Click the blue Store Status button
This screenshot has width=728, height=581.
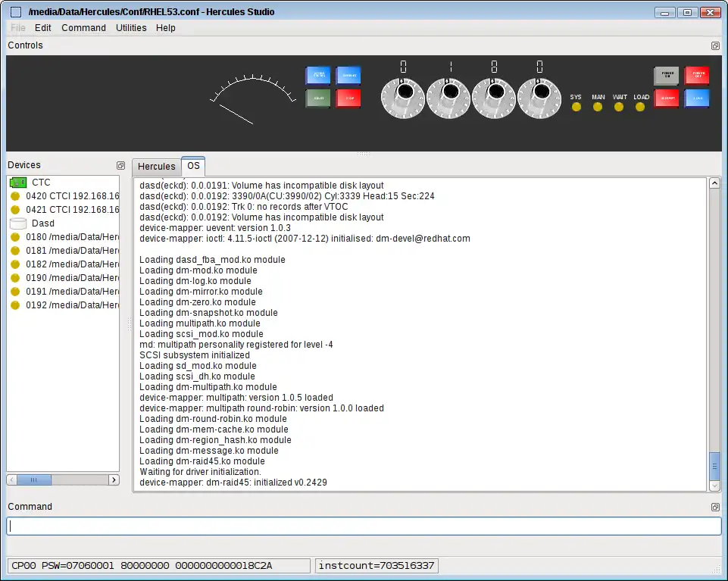(318, 75)
